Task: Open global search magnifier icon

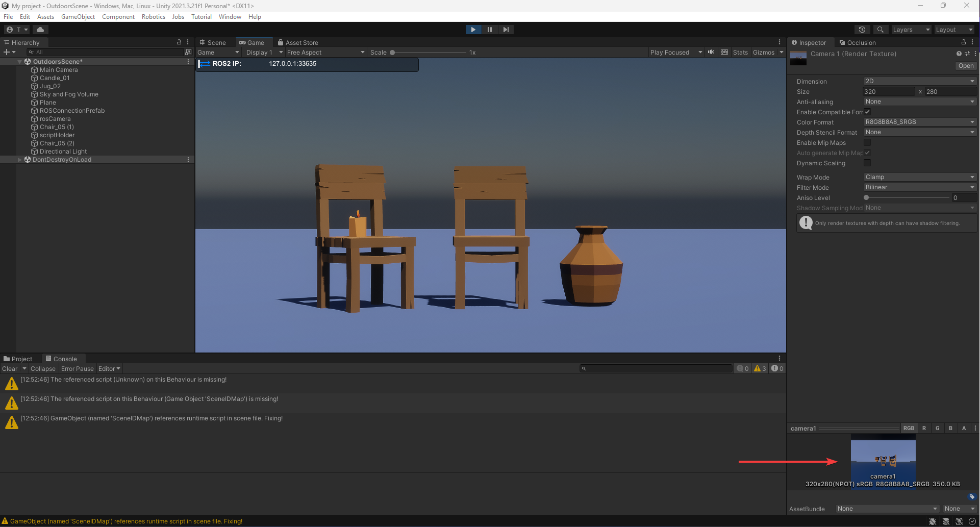Action: click(x=881, y=30)
